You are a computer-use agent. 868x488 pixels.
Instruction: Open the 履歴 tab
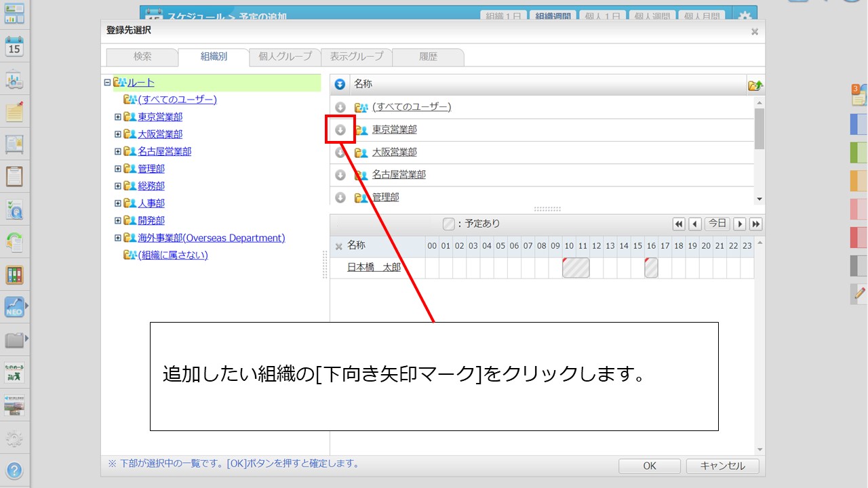pyautogui.click(x=428, y=57)
